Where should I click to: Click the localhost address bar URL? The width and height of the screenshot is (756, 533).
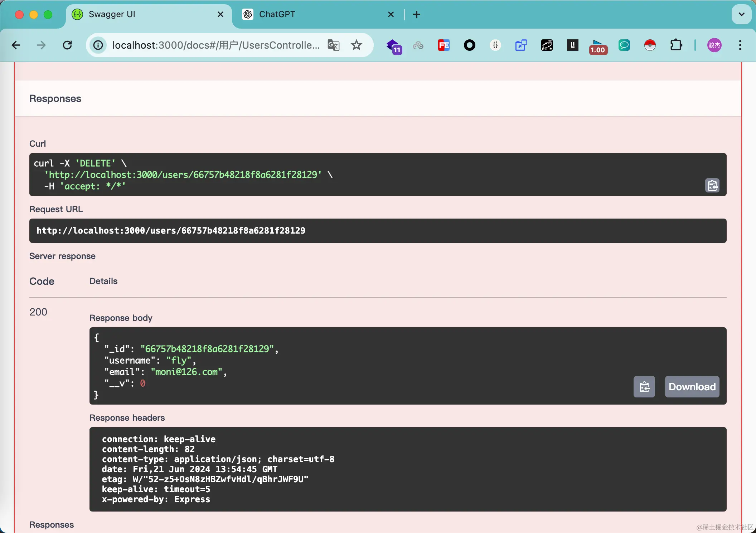(215, 45)
